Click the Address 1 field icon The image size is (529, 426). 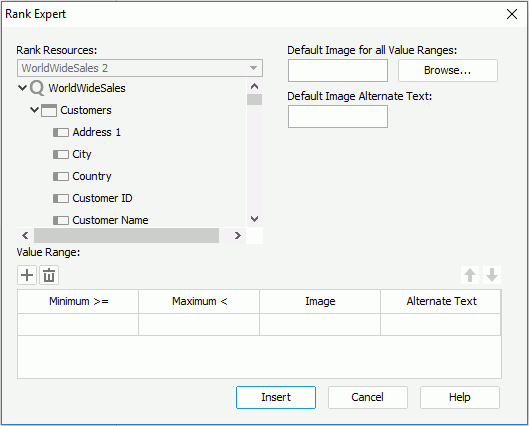[x=61, y=133]
